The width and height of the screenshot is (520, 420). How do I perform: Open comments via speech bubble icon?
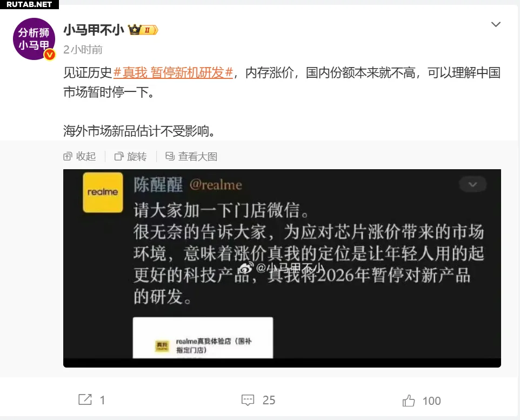[248, 400]
